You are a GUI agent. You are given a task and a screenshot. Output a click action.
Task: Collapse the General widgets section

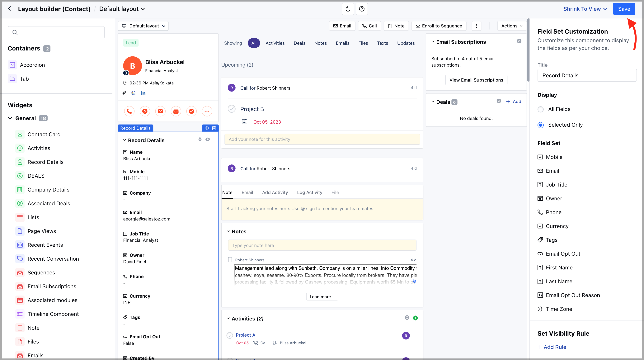10,118
